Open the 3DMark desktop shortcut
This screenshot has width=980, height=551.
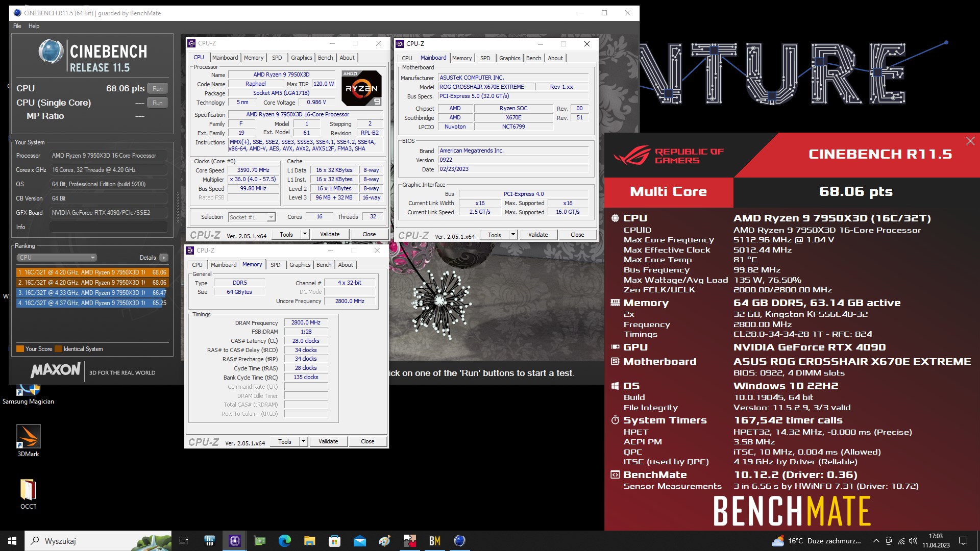coord(29,441)
